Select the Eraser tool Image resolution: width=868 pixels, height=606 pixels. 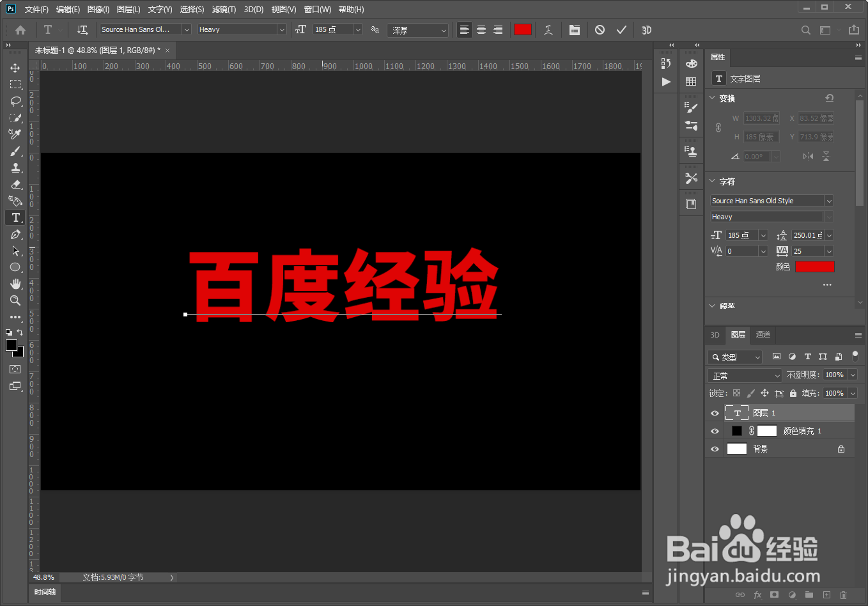(x=15, y=184)
